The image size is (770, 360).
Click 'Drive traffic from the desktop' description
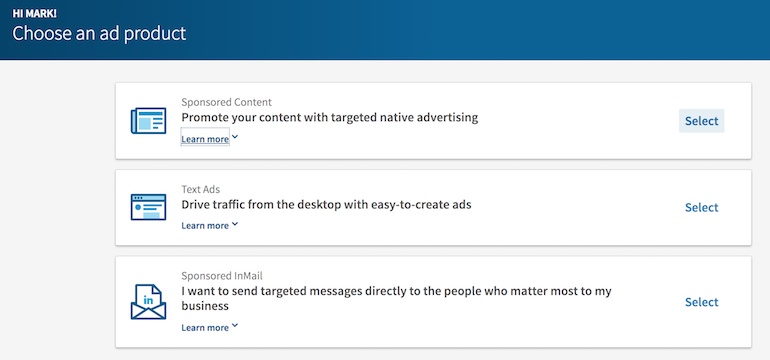326,204
